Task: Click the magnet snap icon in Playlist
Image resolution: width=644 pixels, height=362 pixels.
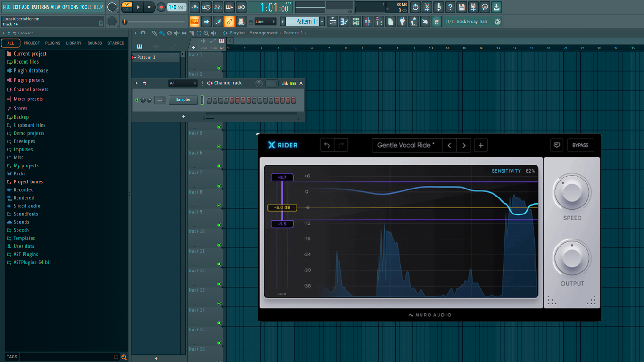Action: [143, 33]
